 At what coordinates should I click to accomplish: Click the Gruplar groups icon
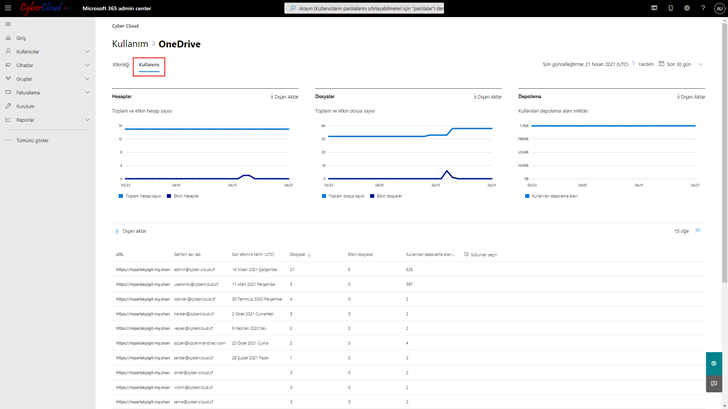pyautogui.click(x=8, y=79)
